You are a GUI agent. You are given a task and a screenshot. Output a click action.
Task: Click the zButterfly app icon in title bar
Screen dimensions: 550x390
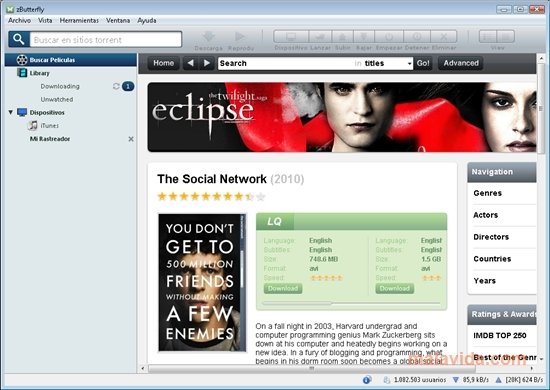coord(10,9)
